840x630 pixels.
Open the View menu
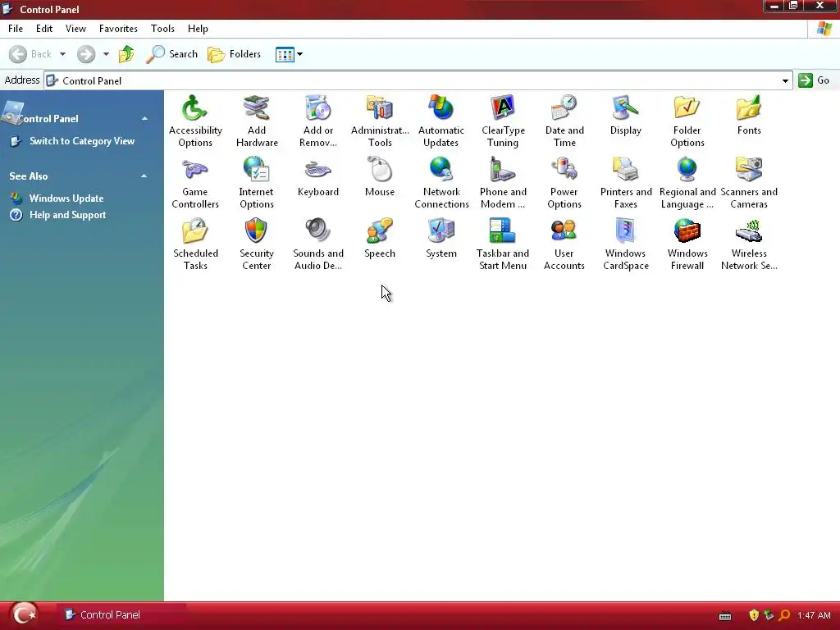[75, 29]
